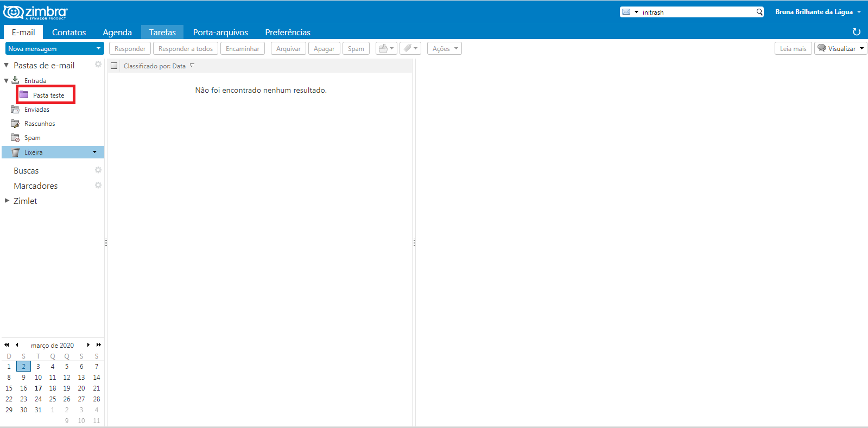Select day 17 in the mini calendar
The width and height of the screenshot is (868, 428).
point(38,388)
